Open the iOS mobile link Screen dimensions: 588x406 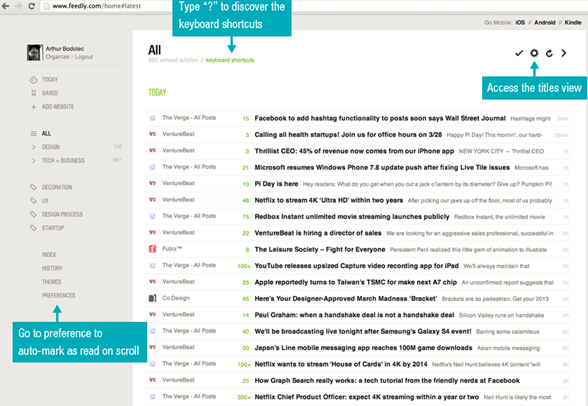(520, 22)
